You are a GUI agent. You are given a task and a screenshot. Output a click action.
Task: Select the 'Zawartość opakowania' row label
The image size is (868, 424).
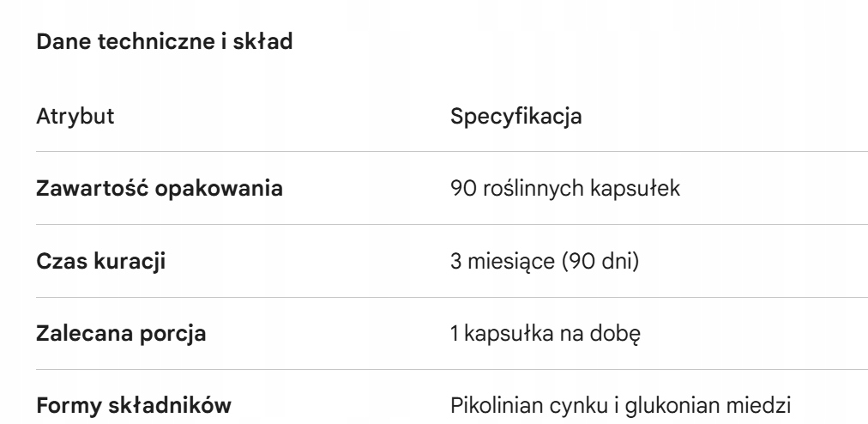pos(159,189)
